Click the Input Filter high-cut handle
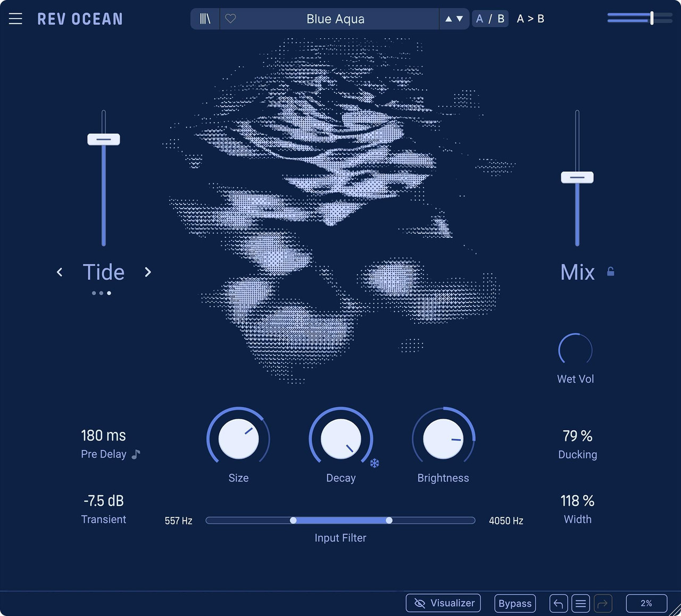This screenshot has height=616, width=681. point(389,520)
